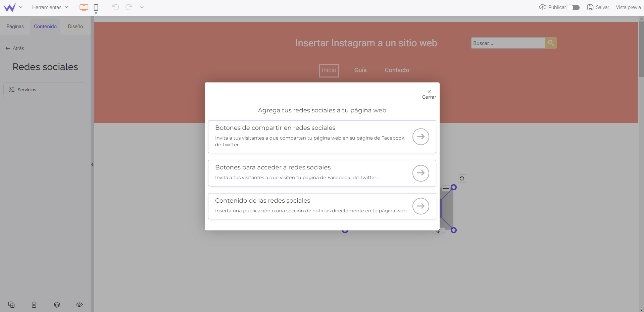This screenshot has width=644, height=312.
Task: Open the Contenido tab
Action: (45, 27)
